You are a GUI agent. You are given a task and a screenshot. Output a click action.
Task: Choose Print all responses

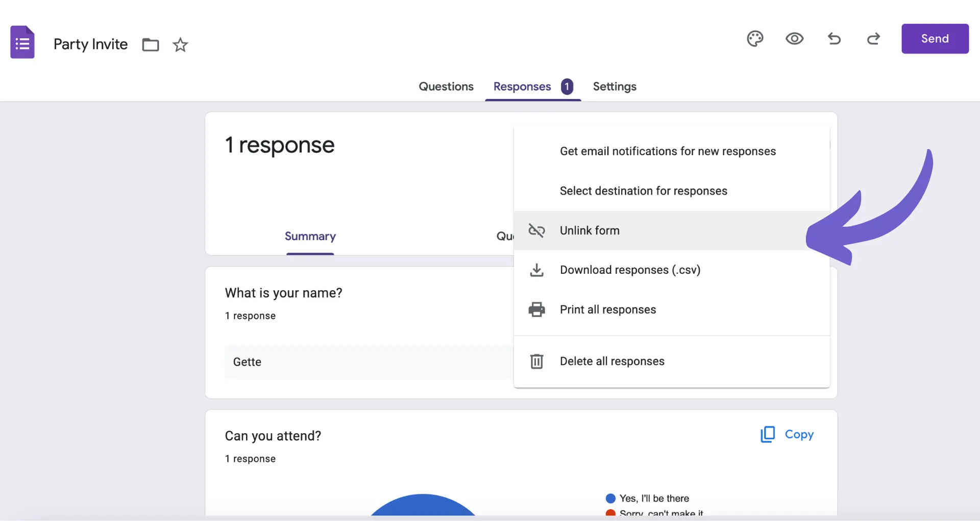click(x=672, y=310)
